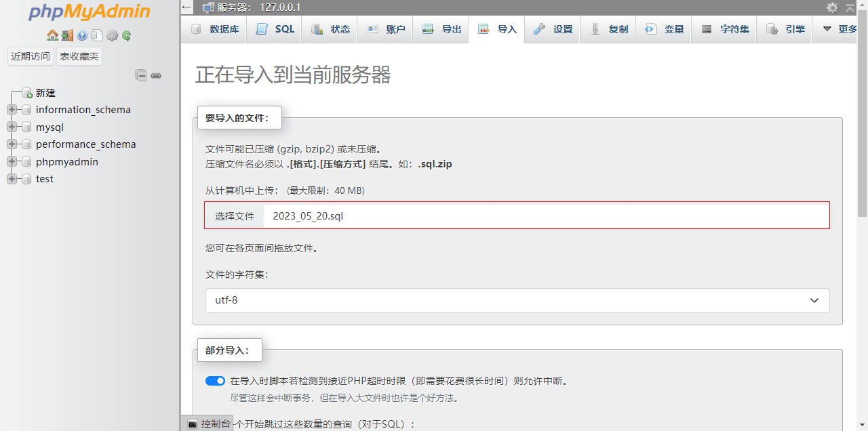This screenshot has width=868, height=431.
Task: Open the test database link
Action: (x=45, y=179)
